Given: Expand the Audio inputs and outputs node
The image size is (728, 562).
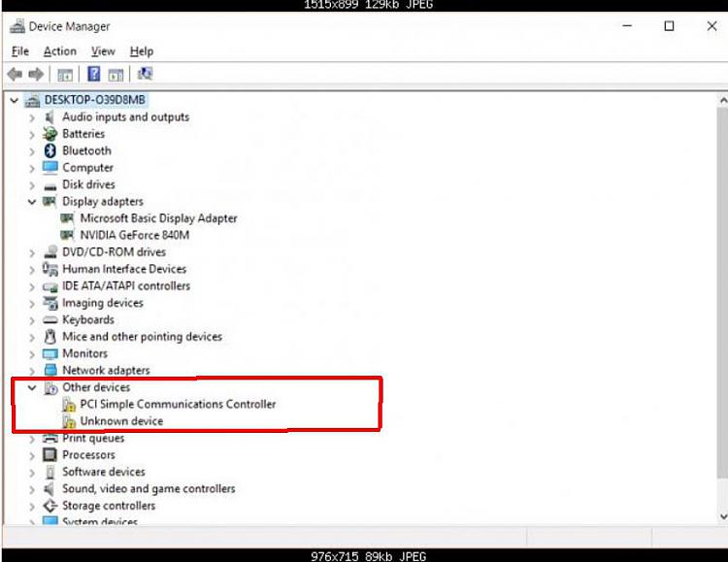Looking at the screenshot, I should (32, 118).
